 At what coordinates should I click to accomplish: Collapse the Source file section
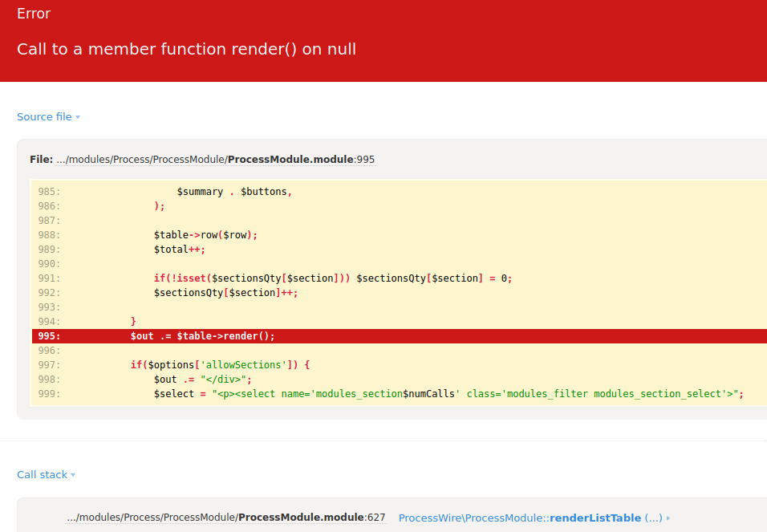(x=48, y=117)
